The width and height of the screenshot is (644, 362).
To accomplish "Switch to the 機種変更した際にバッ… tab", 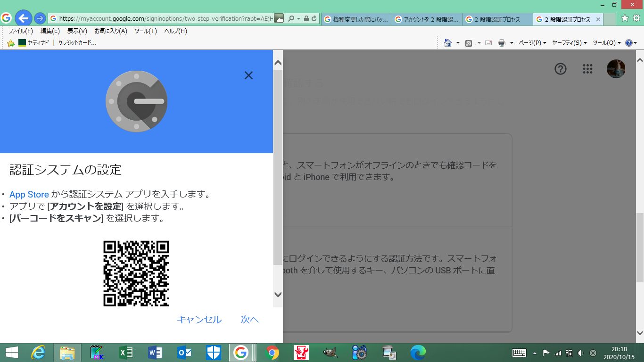I will pyautogui.click(x=356, y=19).
